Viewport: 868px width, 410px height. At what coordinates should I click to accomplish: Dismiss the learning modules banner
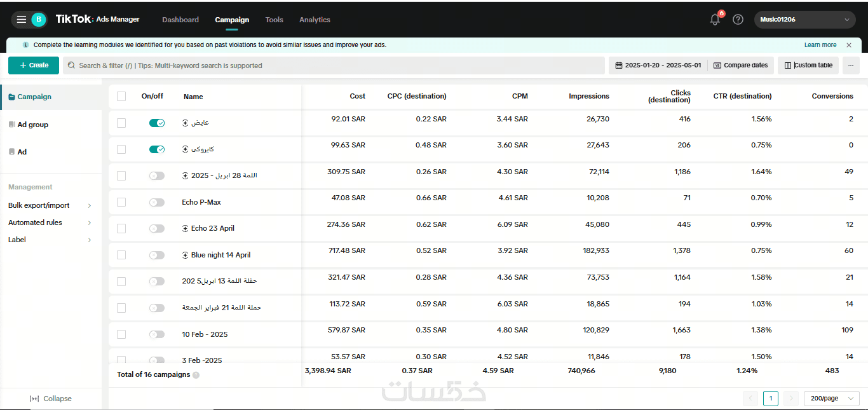coord(849,45)
